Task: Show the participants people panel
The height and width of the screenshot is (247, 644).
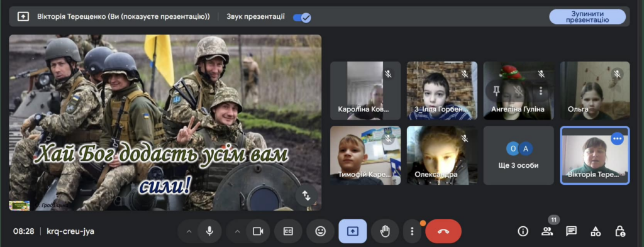Action: coord(547,231)
